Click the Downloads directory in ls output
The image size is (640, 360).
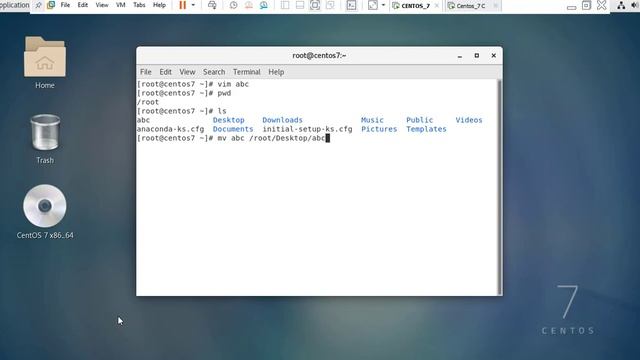click(282, 120)
